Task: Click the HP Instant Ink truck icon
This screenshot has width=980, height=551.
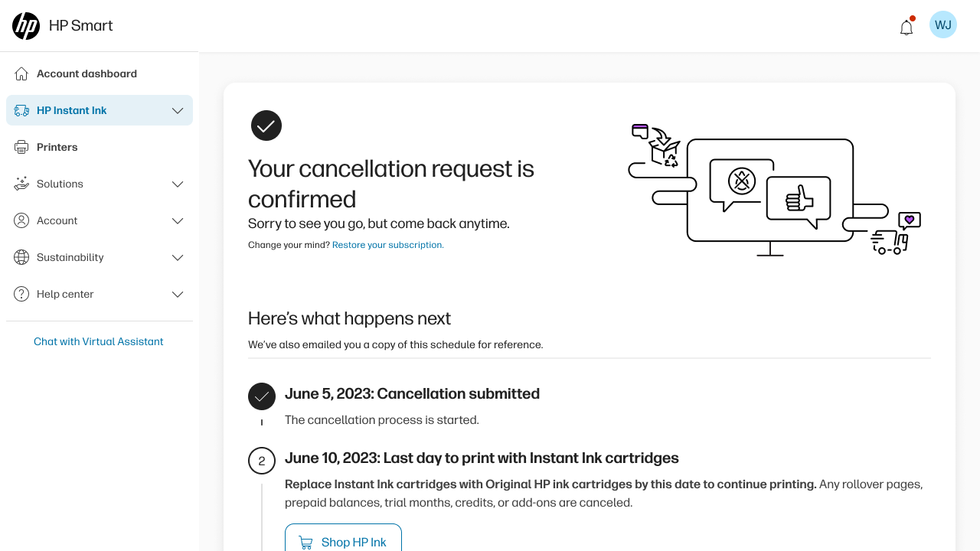Action: [x=21, y=110]
